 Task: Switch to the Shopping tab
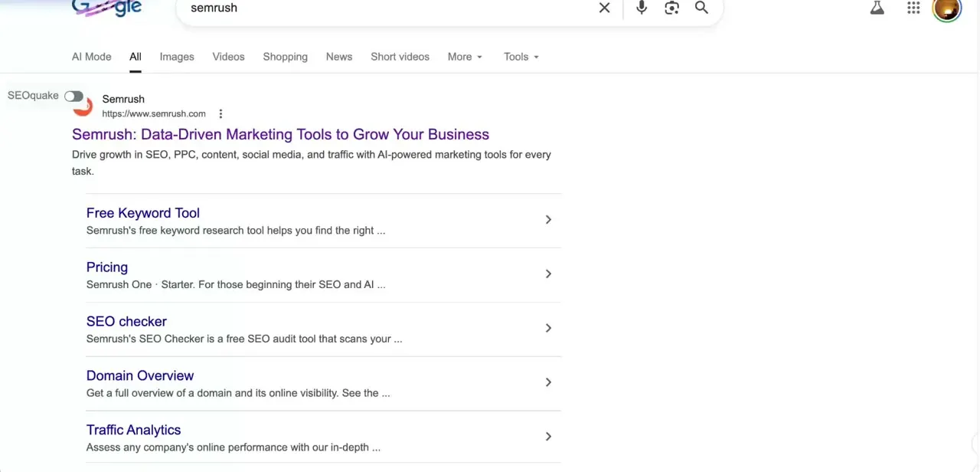coord(285,57)
